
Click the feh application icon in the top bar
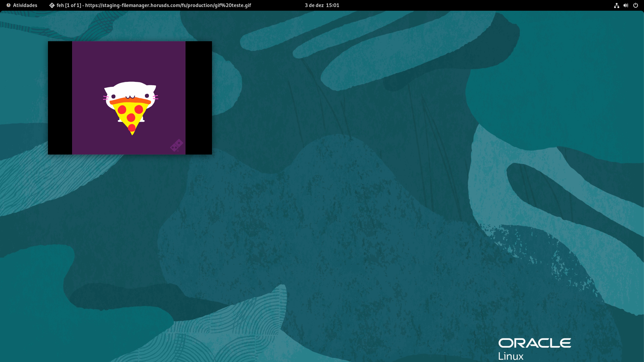[x=52, y=5]
